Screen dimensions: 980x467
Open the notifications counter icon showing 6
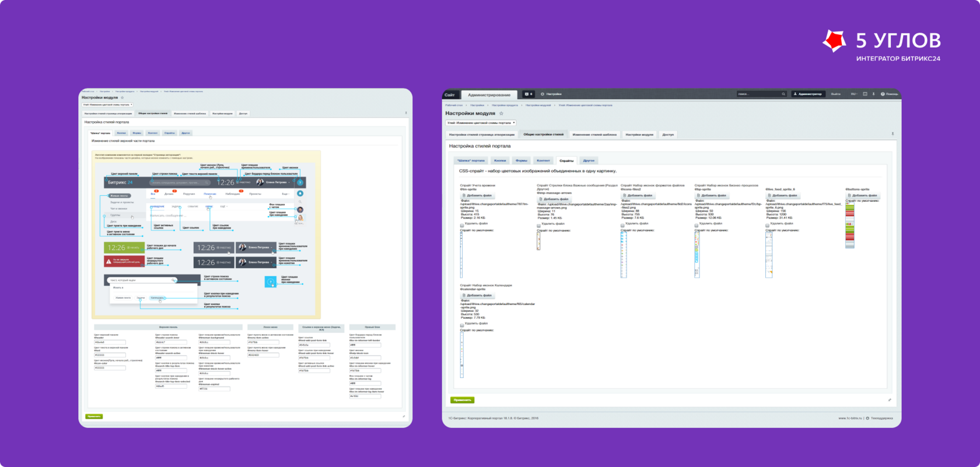point(528,94)
